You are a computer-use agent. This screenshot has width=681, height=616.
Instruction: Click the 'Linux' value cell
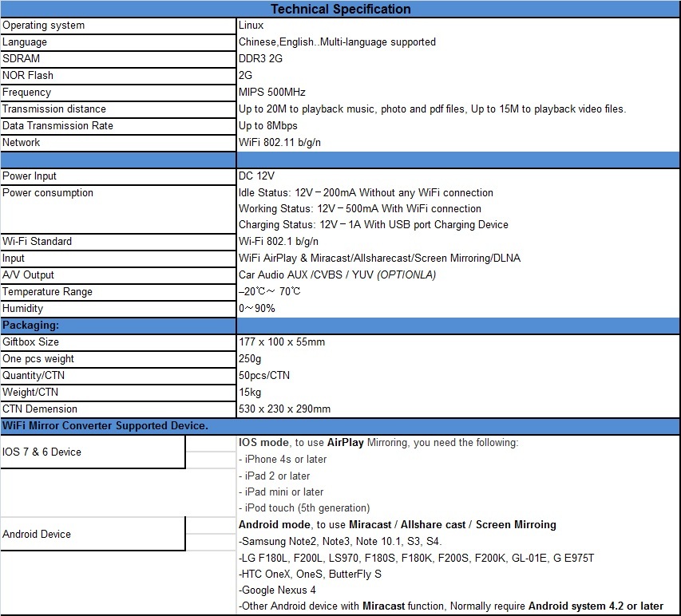click(x=251, y=26)
